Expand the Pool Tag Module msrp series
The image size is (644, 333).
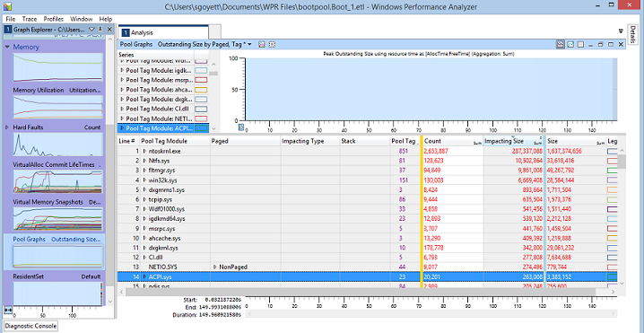point(122,80)
